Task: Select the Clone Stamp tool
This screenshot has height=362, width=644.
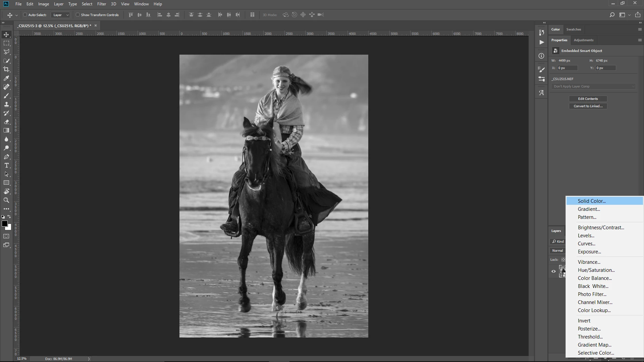Action: coord(6,104)
